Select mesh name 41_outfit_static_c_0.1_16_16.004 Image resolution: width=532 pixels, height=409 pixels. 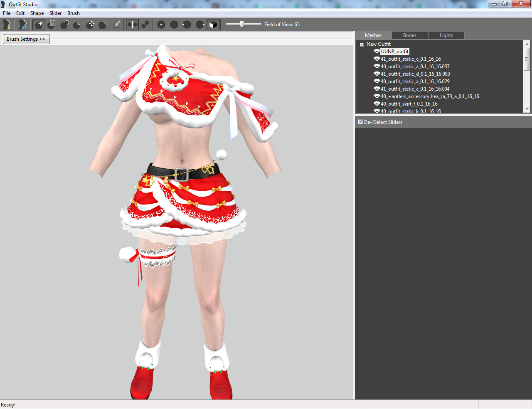pyautogui.click(x=415, y=89)
